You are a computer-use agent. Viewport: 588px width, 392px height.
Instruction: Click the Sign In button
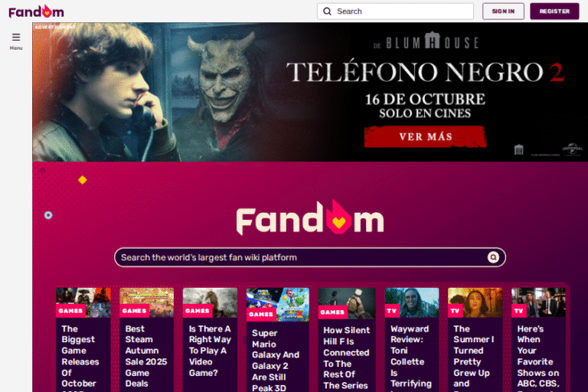pos(503,11)
